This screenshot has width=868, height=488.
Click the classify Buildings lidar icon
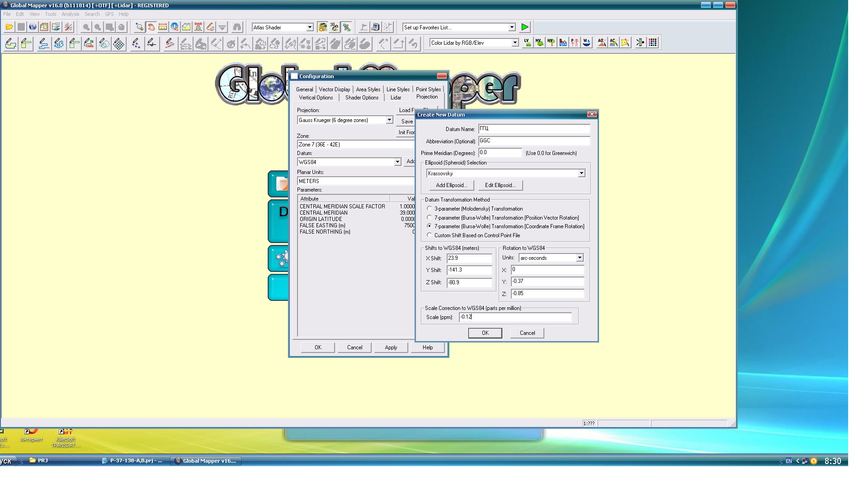pyautogui.click(x=563, y=42)
